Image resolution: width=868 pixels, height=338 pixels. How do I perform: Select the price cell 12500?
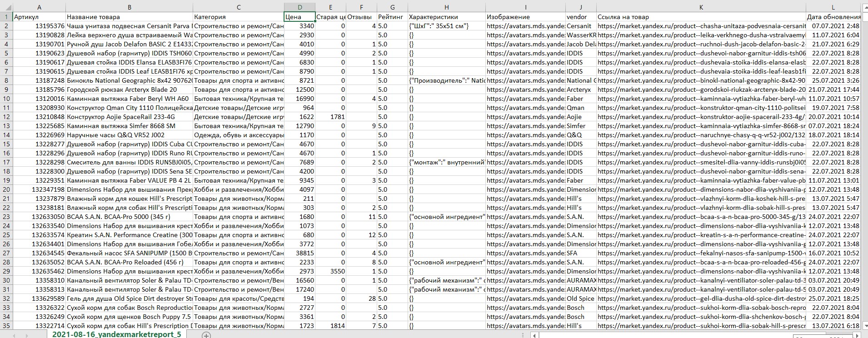click(299, 89)
